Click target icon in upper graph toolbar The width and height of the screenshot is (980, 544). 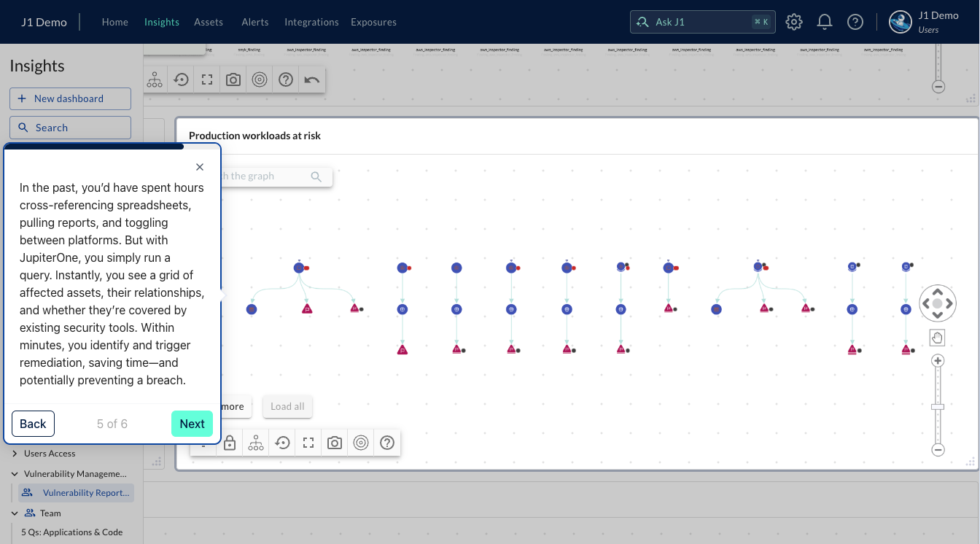(260, 79)
